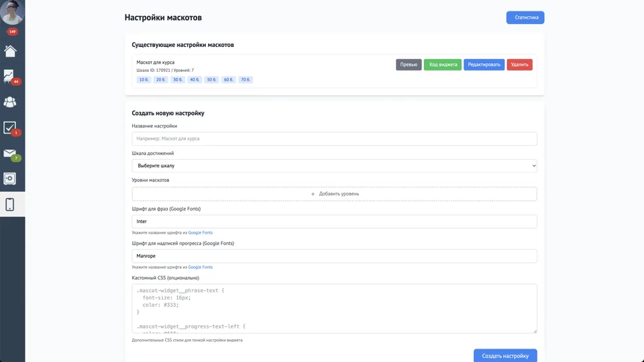Click the 149 notification badge
This screenshot has width=644, height=362.
[12, 32]
